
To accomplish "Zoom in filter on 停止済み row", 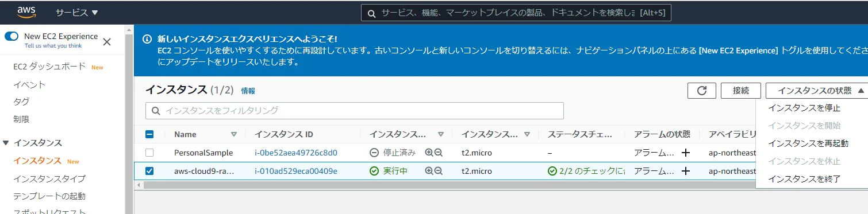I will pyautogui.click(x=429, y=153).
